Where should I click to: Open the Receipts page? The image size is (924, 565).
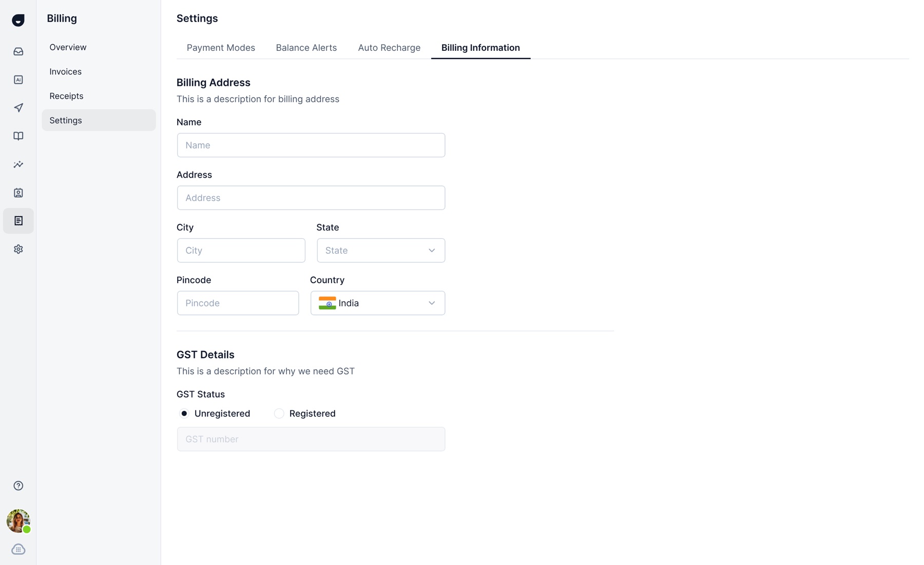(99, 96)
